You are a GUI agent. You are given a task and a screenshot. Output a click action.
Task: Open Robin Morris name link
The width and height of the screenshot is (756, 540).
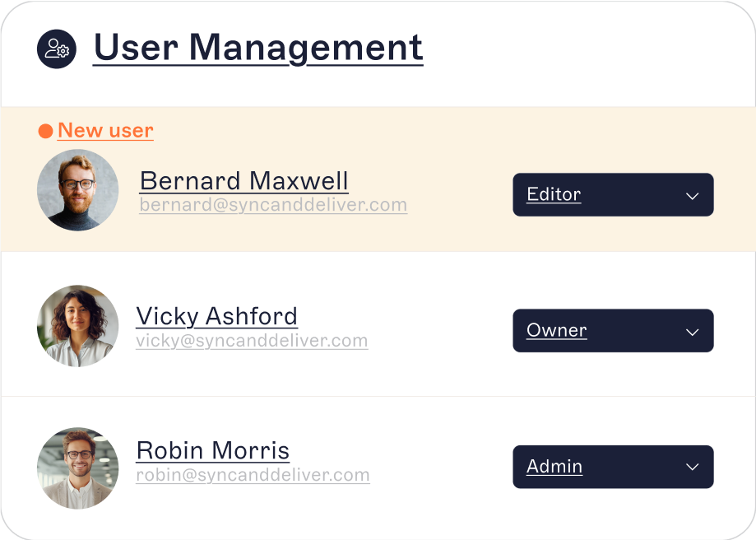pos(212,450)
